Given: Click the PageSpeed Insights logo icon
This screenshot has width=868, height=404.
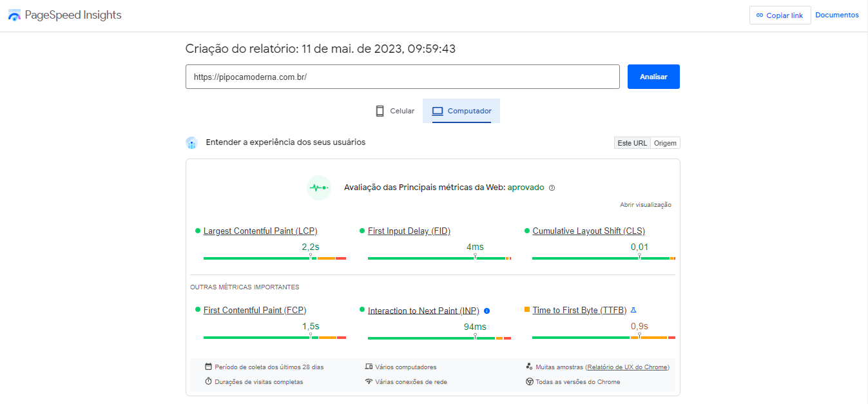Looking at the screenshot, I should (14, 15).
